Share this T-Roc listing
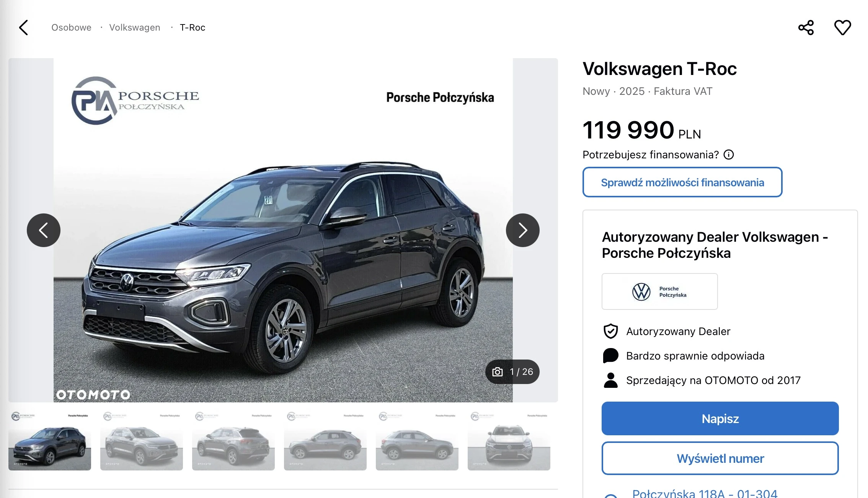This screenshot has width=868, height=498. [x=806, y=28]
